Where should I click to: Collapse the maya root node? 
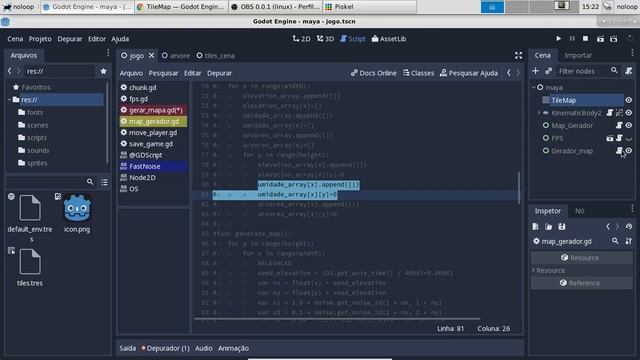[533, 87]
